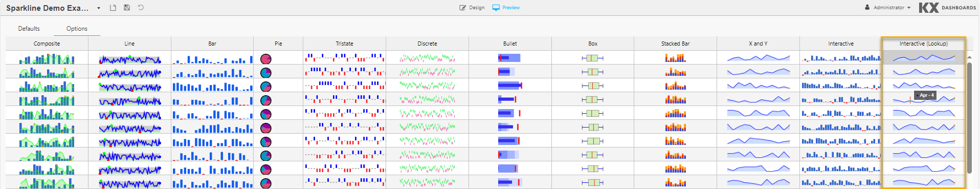
Task: Click the Line column header
Action: (130, 44)
